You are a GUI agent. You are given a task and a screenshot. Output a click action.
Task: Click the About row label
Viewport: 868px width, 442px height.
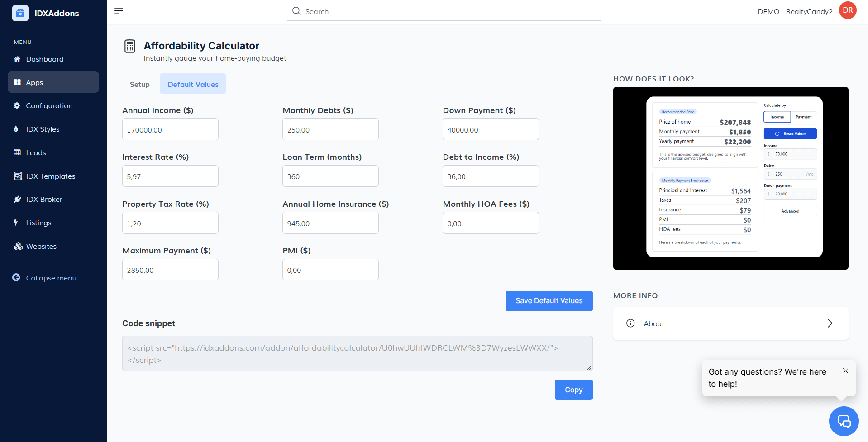coord(654,323)
